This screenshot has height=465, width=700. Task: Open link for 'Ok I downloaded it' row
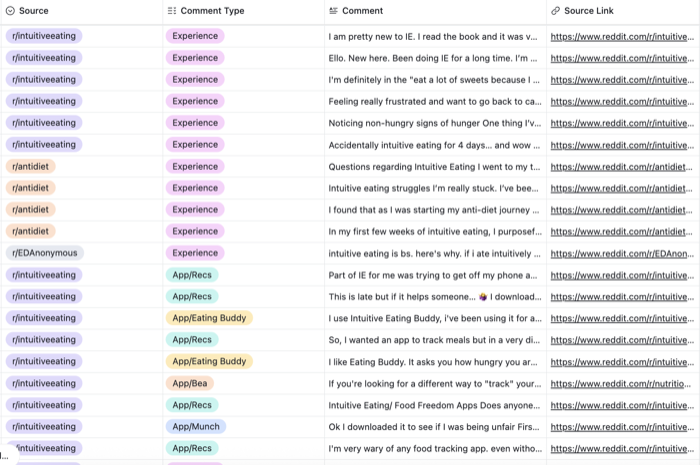coord(622,427)
